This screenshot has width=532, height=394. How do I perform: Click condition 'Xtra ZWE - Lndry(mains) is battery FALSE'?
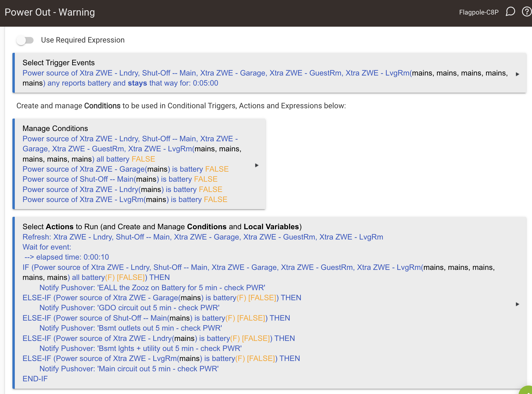pyautogui.click(x=122, y=189)
